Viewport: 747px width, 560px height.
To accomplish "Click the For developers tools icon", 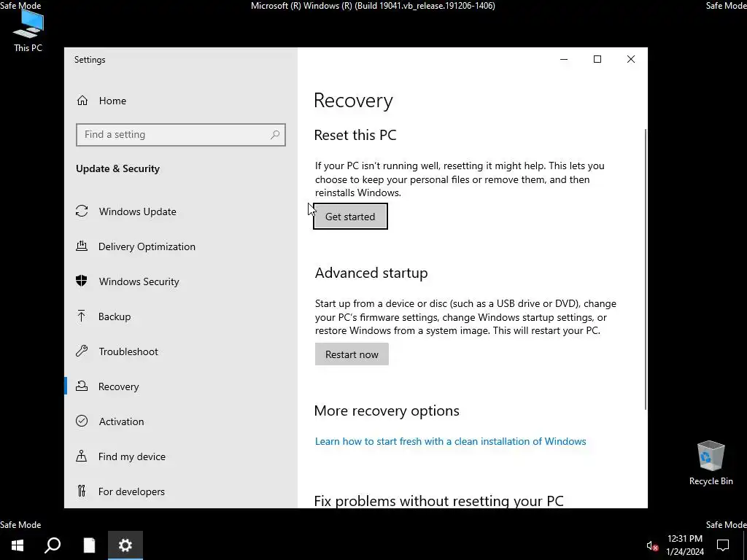I will pyautogui.click(x=82, y=491).
